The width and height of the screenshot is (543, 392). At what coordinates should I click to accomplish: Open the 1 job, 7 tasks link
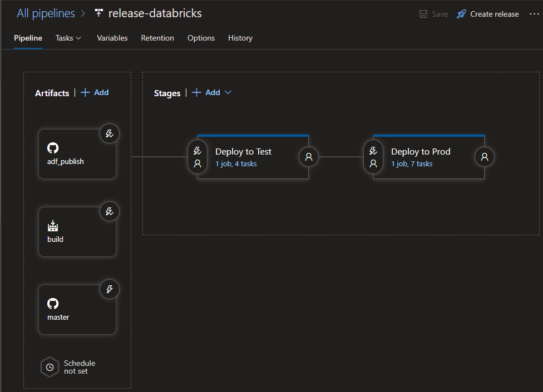coord(412,163)
